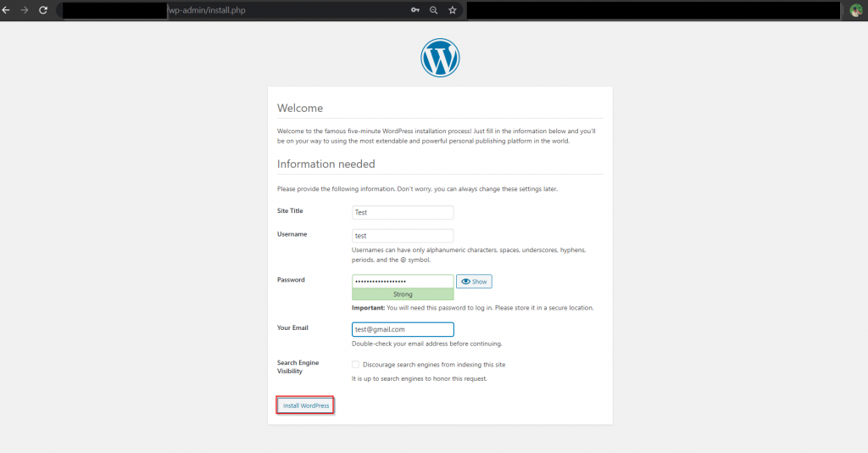Viewport: 868px width, 453px height.
Task: Click the Strong password strength indicator
Action: coord(403,294)
